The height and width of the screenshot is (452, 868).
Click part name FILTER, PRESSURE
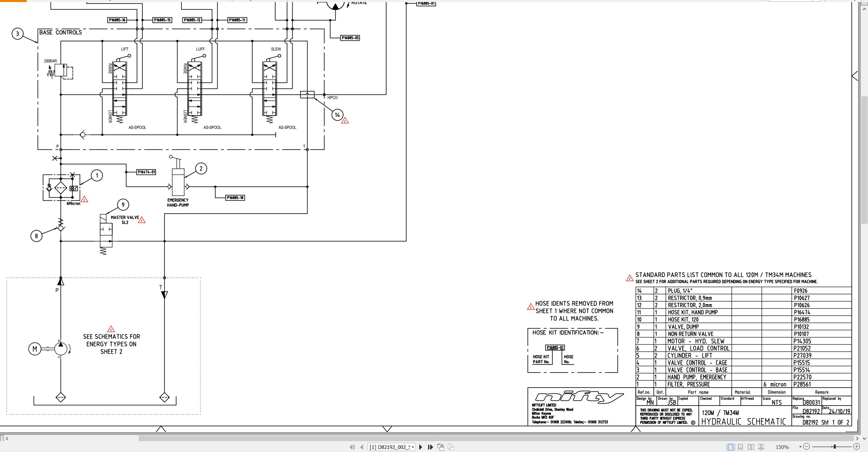coord(688,384)
